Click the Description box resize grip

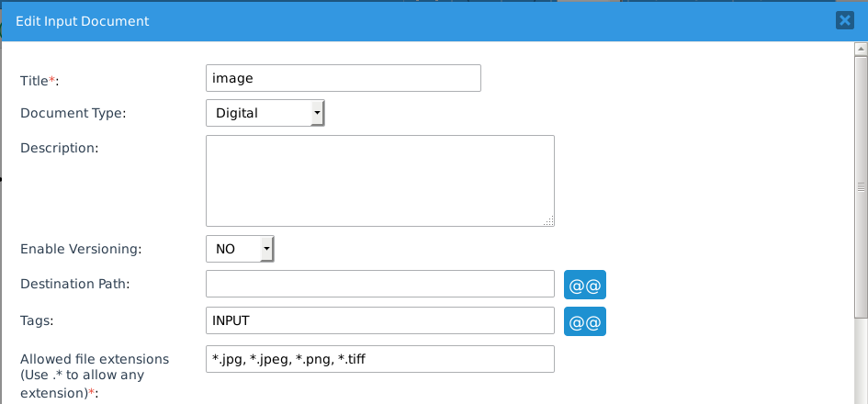(549, 220)
